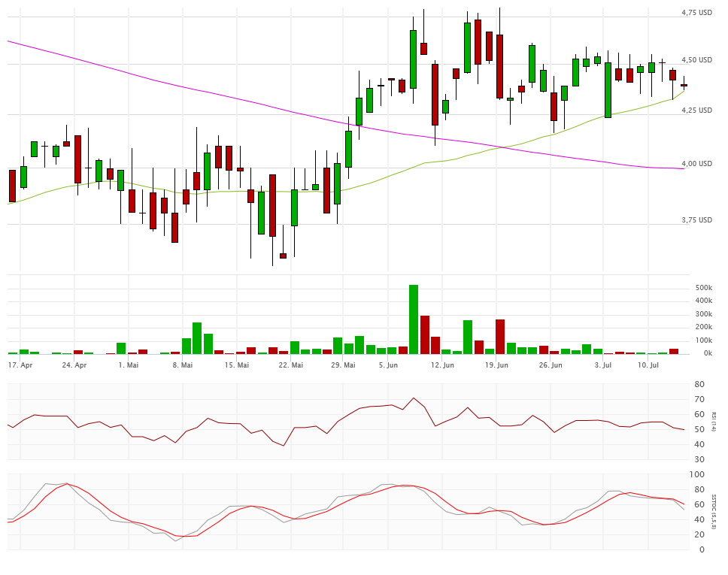The height and width of the screenshot is (575, 728).
Task: Click the first red candlestick at far left
Action: 12,186
